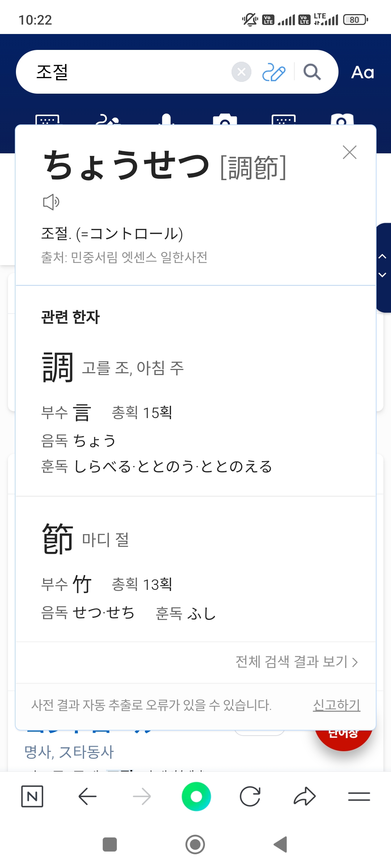Go back with browser back arrow
This screenshot has height=868, width=391.
point(87,796)
